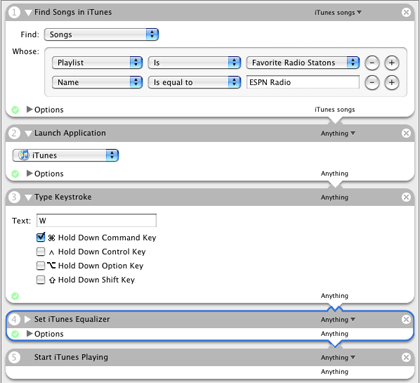
Task: Expand the Set iTunes Equalizer action
Action: [x=28, y=319]
